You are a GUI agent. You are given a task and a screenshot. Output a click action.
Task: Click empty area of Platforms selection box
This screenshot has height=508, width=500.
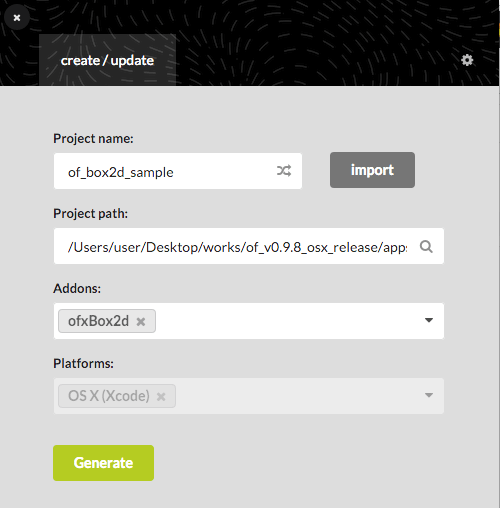click(297, 396)
